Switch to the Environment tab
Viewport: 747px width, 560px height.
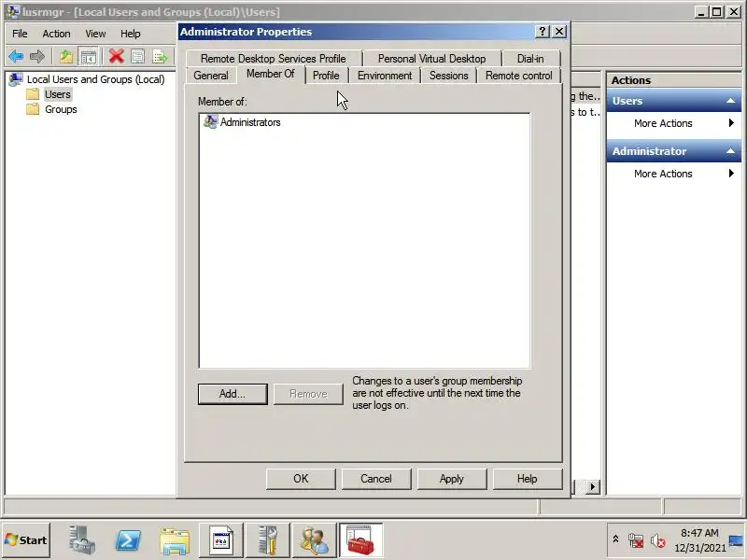[385, 76]
